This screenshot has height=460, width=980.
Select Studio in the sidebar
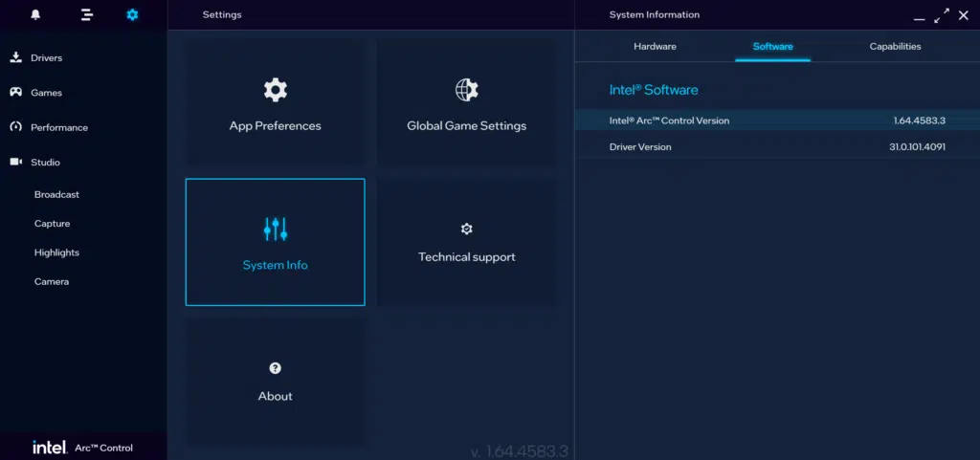(x=46, y=163)
